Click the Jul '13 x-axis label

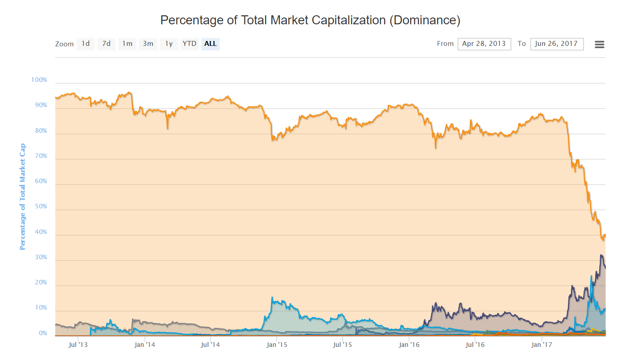point(78,345)
